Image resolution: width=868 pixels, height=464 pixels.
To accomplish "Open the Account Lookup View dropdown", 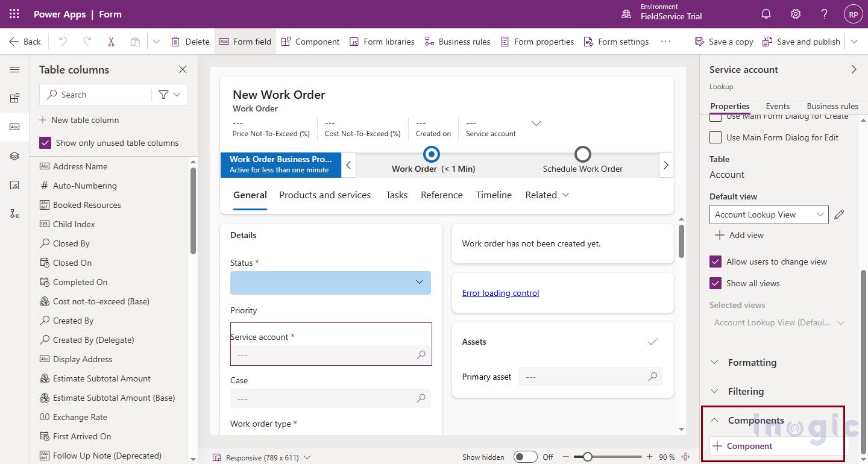I will coord(769,215).
